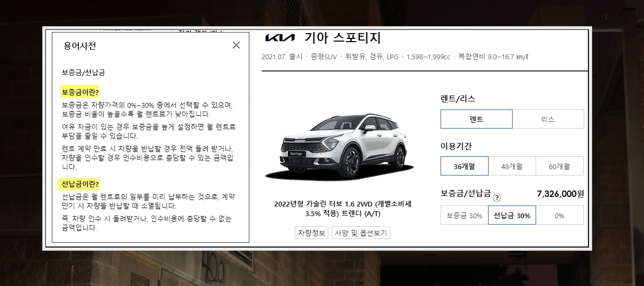
Task: Open 사양 및 옵션보기 button
Action: pyautogui.click(x=361, y=233)
